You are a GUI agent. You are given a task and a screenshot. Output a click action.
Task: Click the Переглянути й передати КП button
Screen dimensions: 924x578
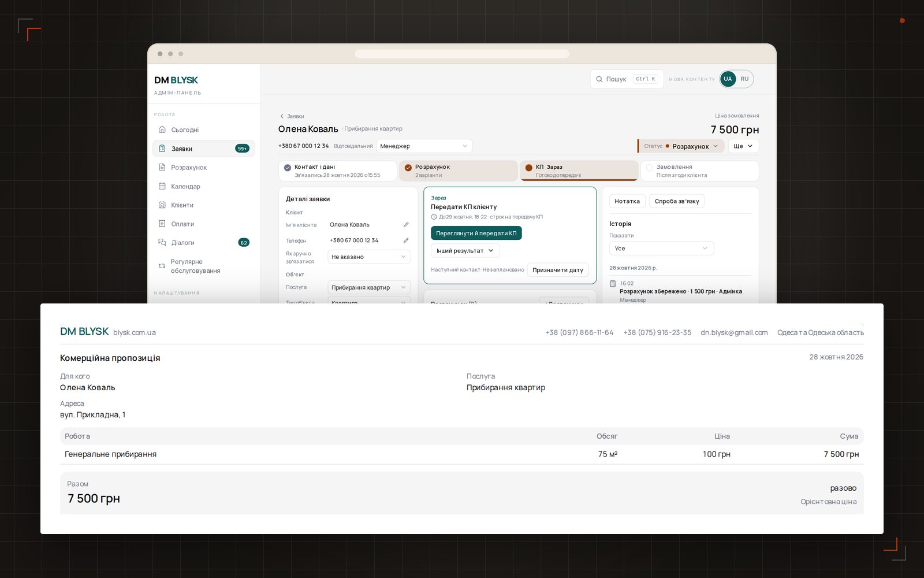(x=476, y=233)
